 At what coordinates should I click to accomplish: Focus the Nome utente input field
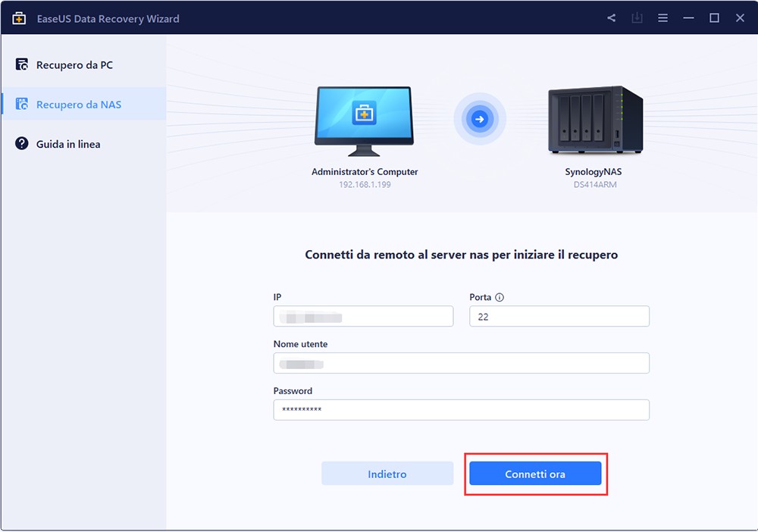[461, 363]
